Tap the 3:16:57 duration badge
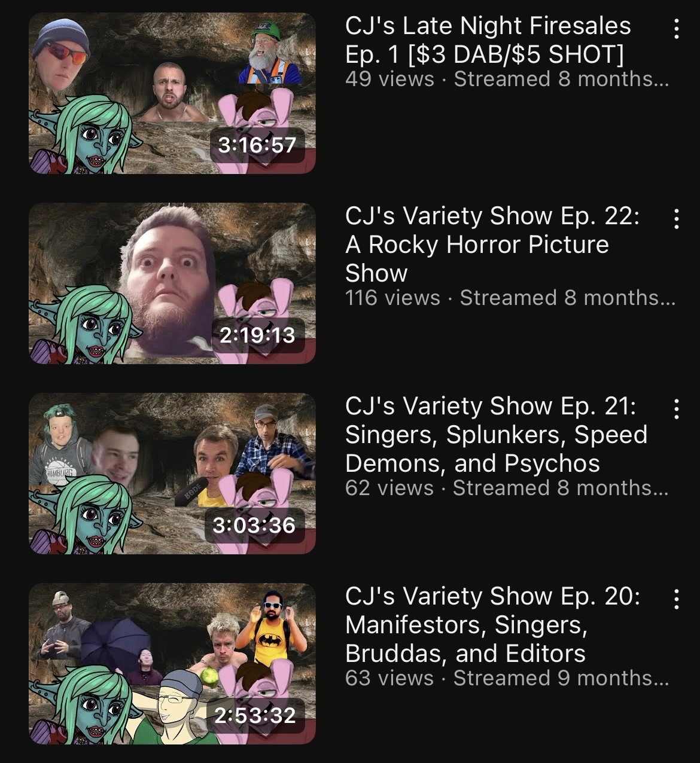This screenshot has width=700, height=763. [x=257, y=145]
